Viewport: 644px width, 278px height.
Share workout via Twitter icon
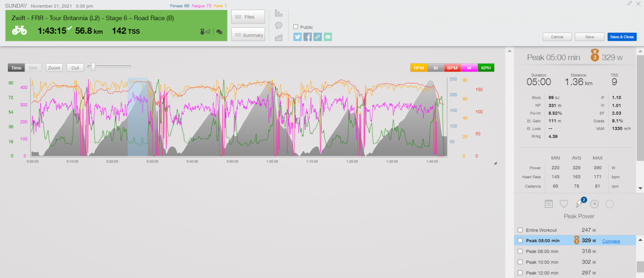pos(297,37)
